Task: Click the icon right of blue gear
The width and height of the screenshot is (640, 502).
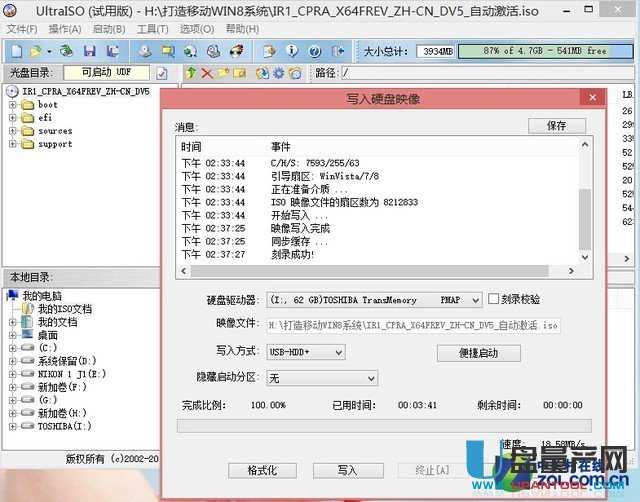Action: 295,73
